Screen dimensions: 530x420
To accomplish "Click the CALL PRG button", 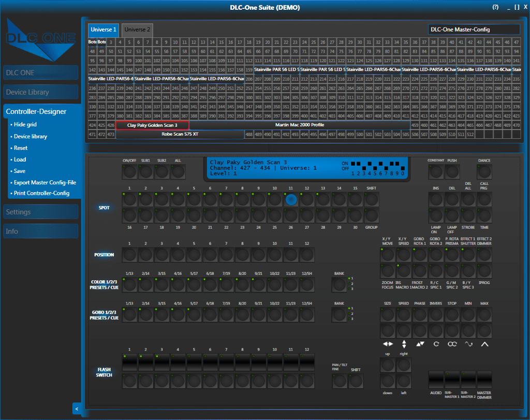I will pyautogui.click(x=484, y=199).
